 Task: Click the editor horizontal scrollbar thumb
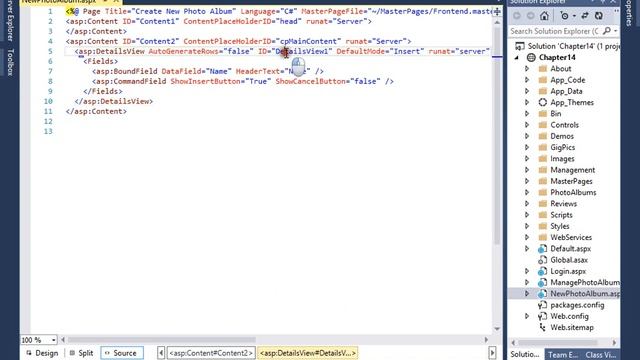coord(162,340)
